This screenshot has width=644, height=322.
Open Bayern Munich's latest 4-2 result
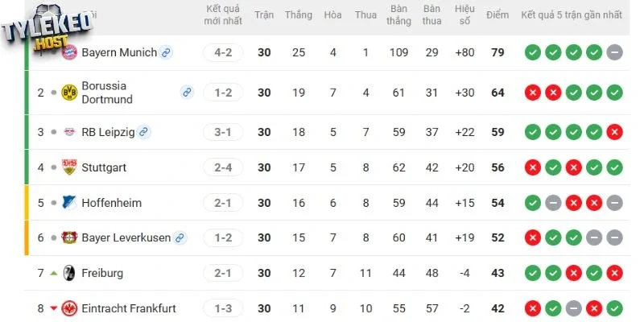click(x=223, y=53)
